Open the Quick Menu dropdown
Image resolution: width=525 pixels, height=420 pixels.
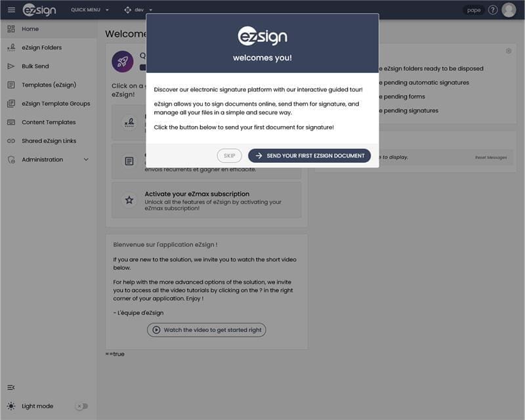click(90, 10)
